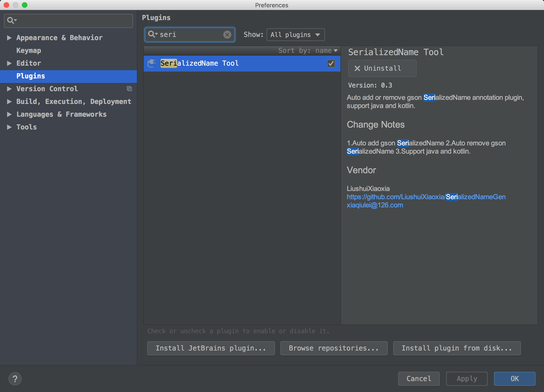Click the help question mark icon
The image size is (544, 392).
(x=15, y=379)
